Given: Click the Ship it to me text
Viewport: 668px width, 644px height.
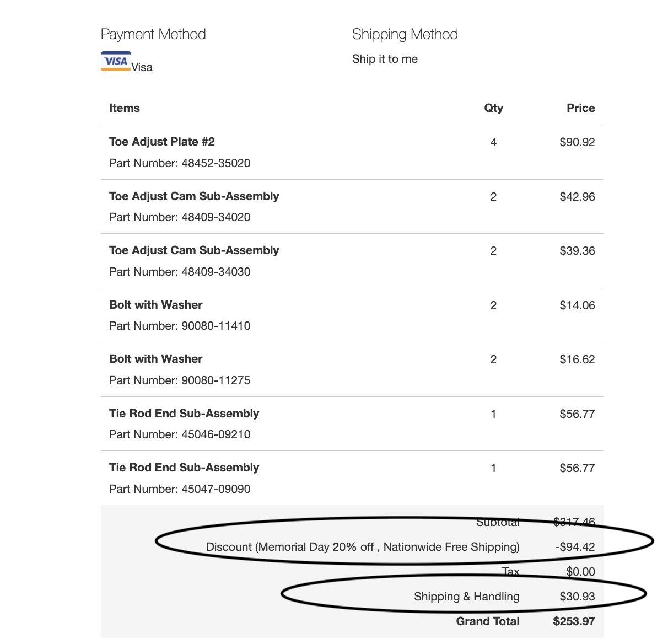Looking at the screenshot, I should (x=385, y=59).
